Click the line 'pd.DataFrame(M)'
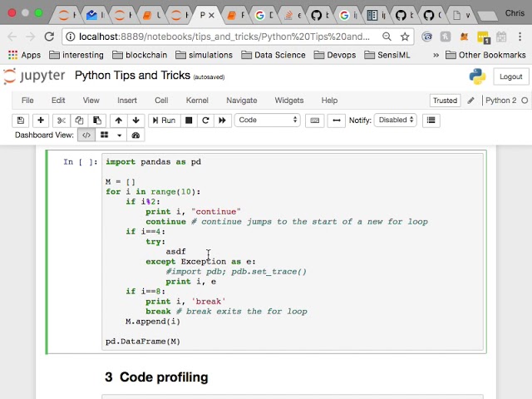The width and height of the screenshot is (532, 399). (143, 342)
